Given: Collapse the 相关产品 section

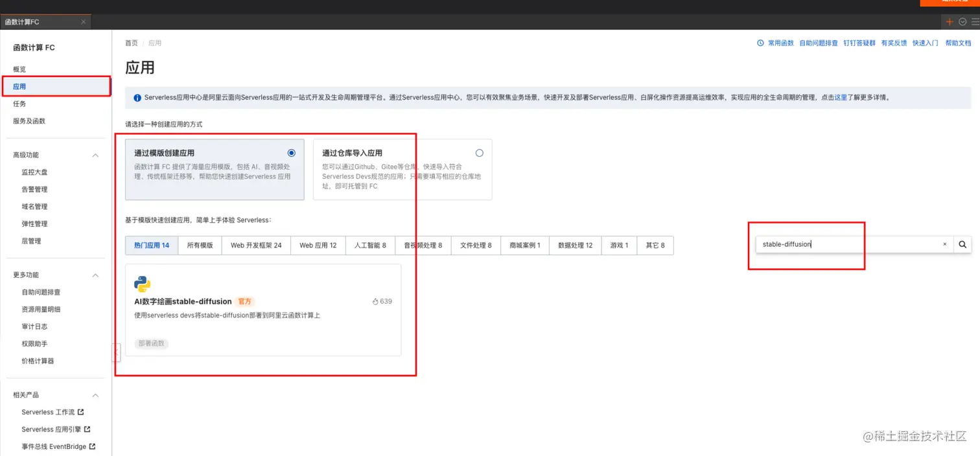Looking at the screenshot, I should click(95, 395).
